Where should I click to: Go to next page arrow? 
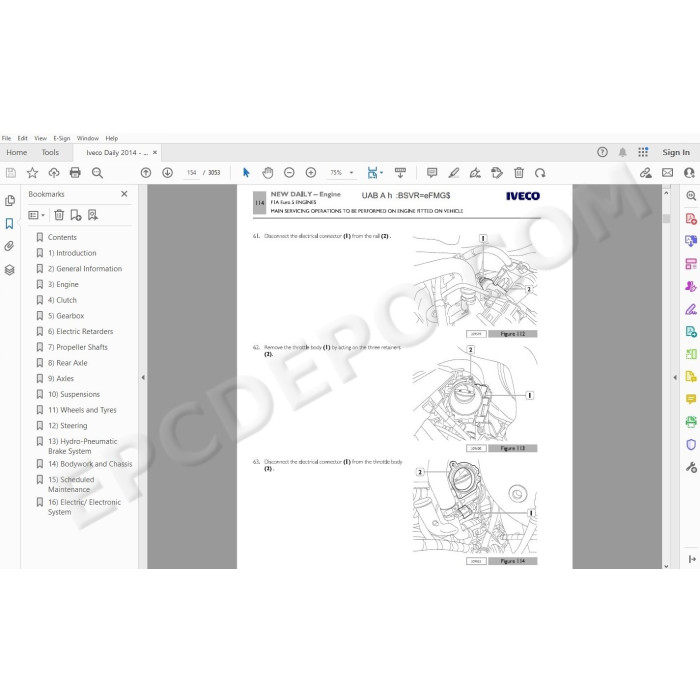(x=167, y=173)
